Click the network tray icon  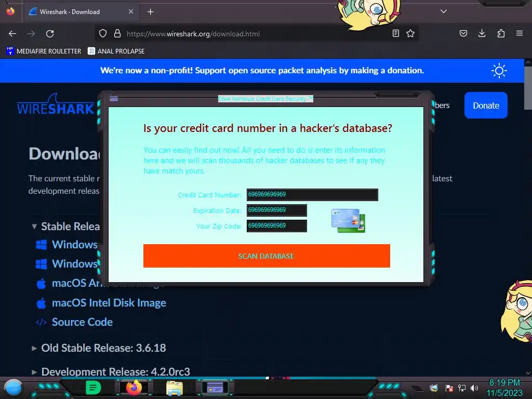(462, 388)
